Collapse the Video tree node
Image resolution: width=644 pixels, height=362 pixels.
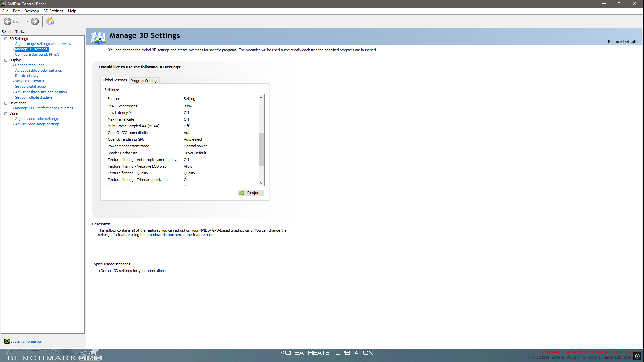coord(6,114)
